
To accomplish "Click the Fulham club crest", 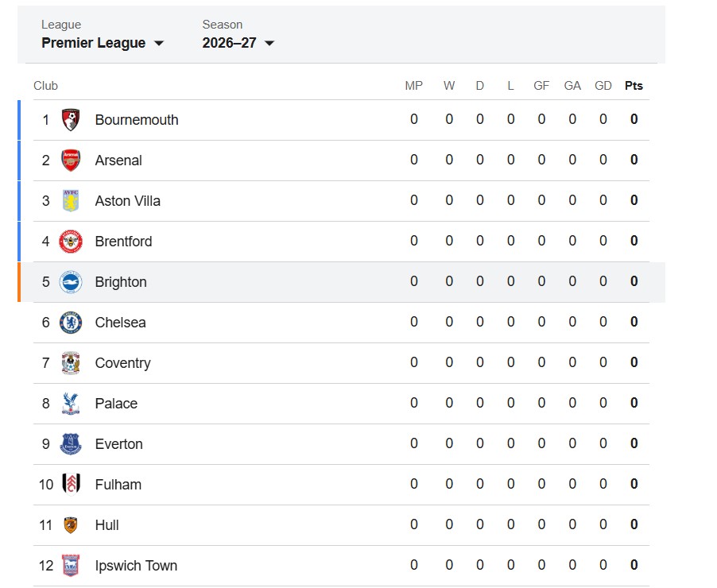I will tap(71, 485).
